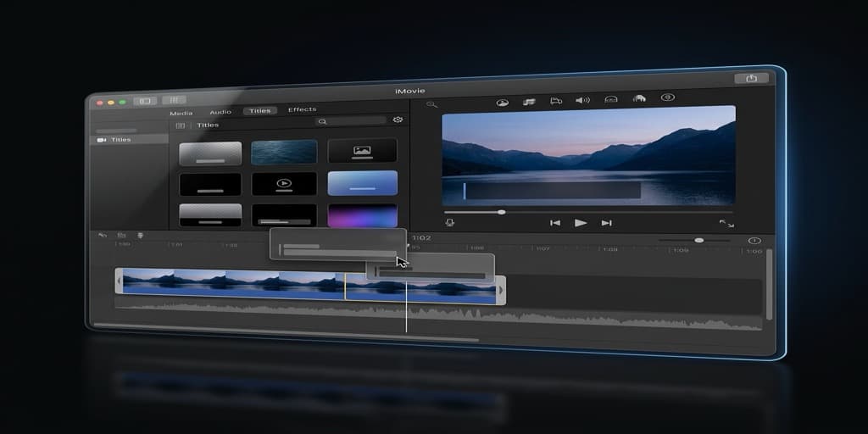868x434 pixels.
Task: Select Titles item in the left sidebar
Action: (129, 140)
